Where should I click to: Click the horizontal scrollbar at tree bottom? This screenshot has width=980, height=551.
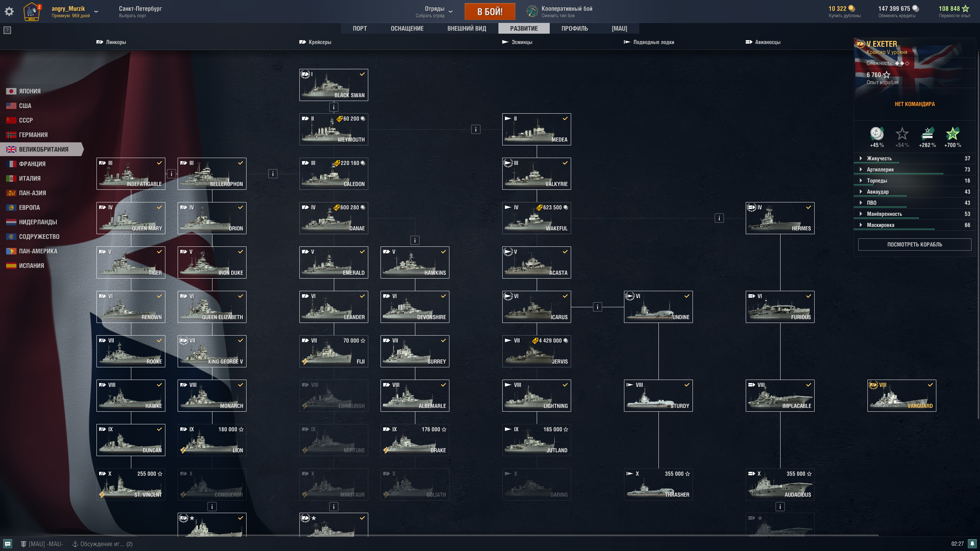point(439,535)
